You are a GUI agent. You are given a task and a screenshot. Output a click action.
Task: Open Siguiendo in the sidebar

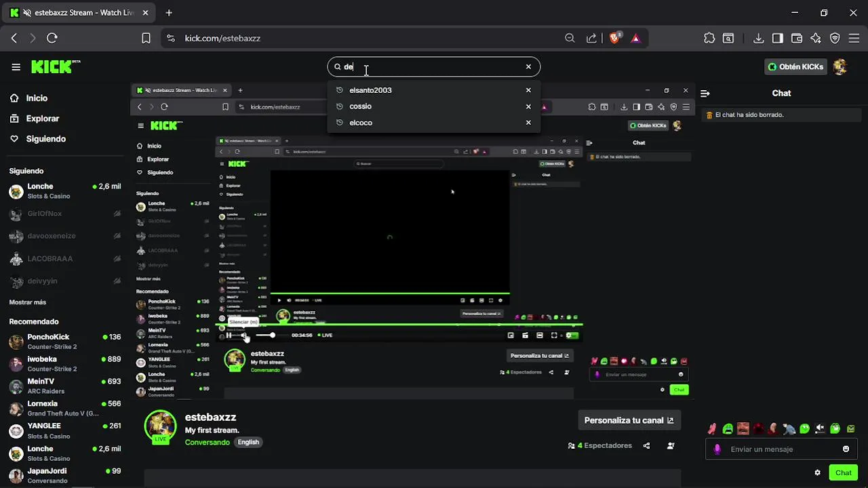click(x=38, y=139)
